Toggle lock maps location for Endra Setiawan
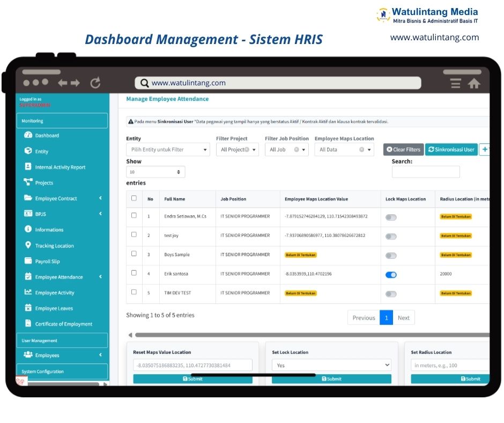This screenshot has height=423, width=504. pyautogui.click(x=391, y=217)
